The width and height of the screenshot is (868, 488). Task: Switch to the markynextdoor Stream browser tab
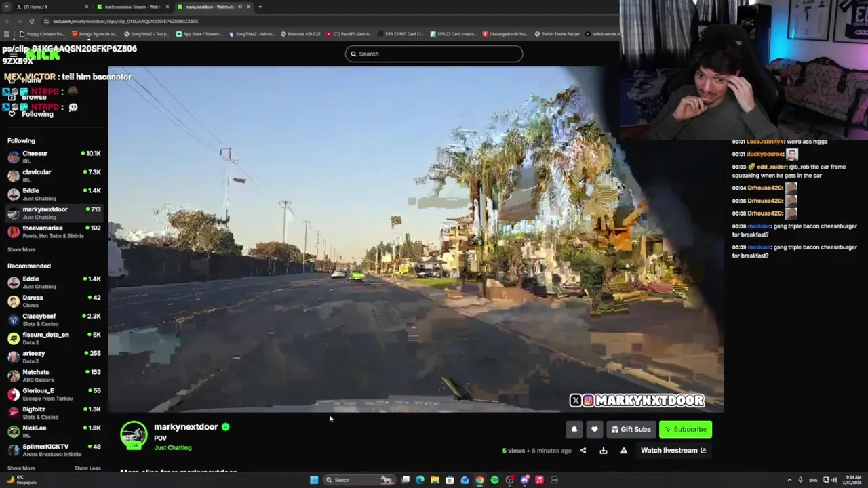tap(132, 7)
